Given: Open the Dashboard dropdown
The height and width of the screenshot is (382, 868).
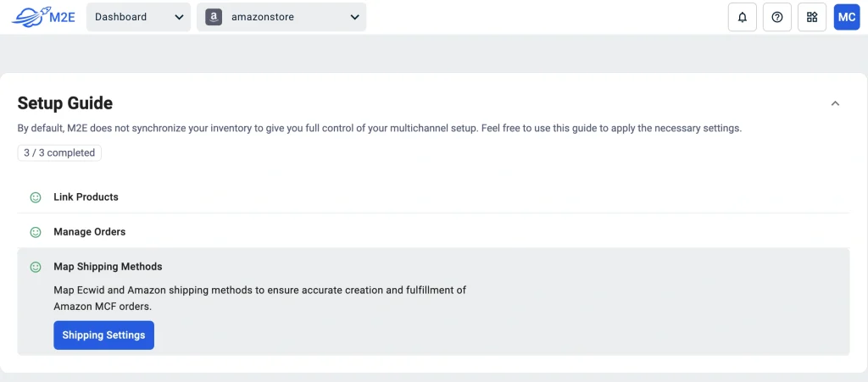Looking at the screenshot, I should (138, 17).
